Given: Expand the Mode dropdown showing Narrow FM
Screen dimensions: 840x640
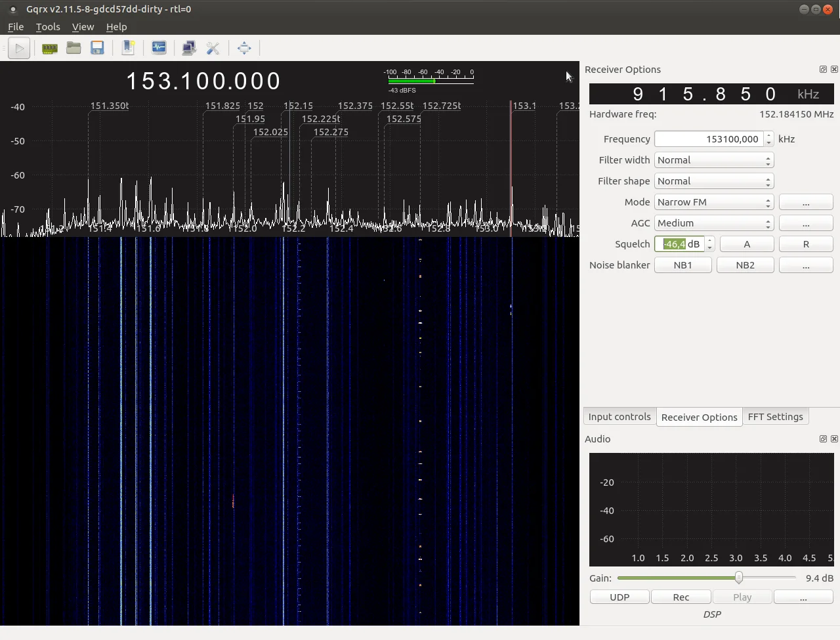Looking at the screenshot, I should [714, 202].
